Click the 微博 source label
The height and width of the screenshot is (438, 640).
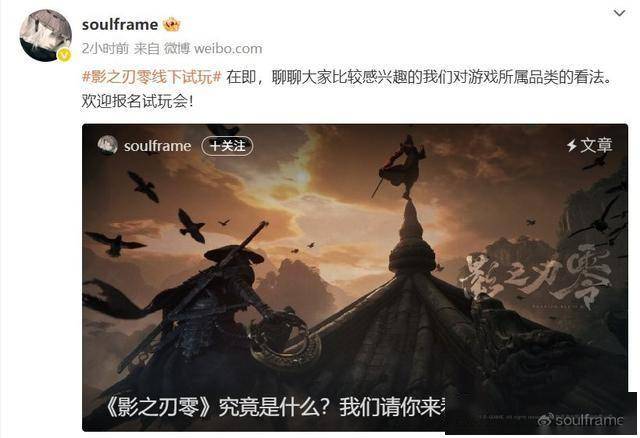[x=177, y=49]
